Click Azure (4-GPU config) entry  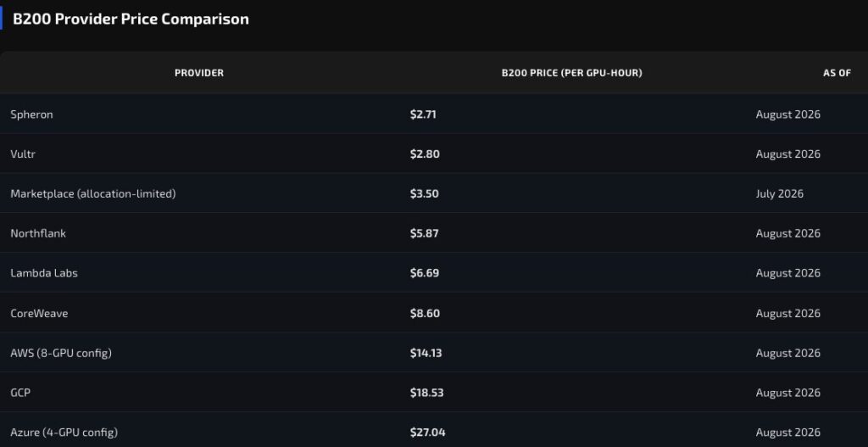tap(64, 432)
